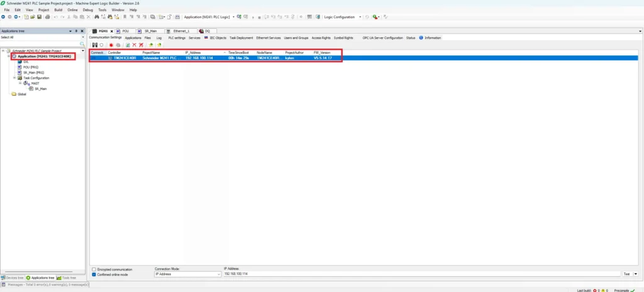Select Application (M241: TM241CE40R) in tree
This screenshot has width=644, height=292.
tap(44, 56)
